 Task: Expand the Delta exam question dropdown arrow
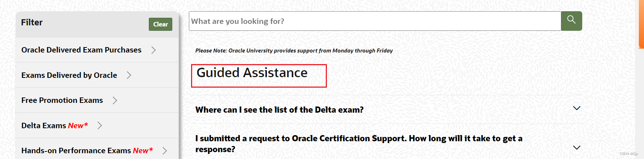pos(576,108)
